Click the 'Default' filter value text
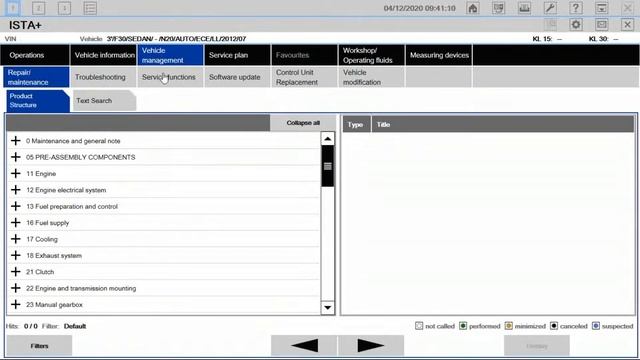This screenshot has width=640, height=360. (x=75, y=326)
